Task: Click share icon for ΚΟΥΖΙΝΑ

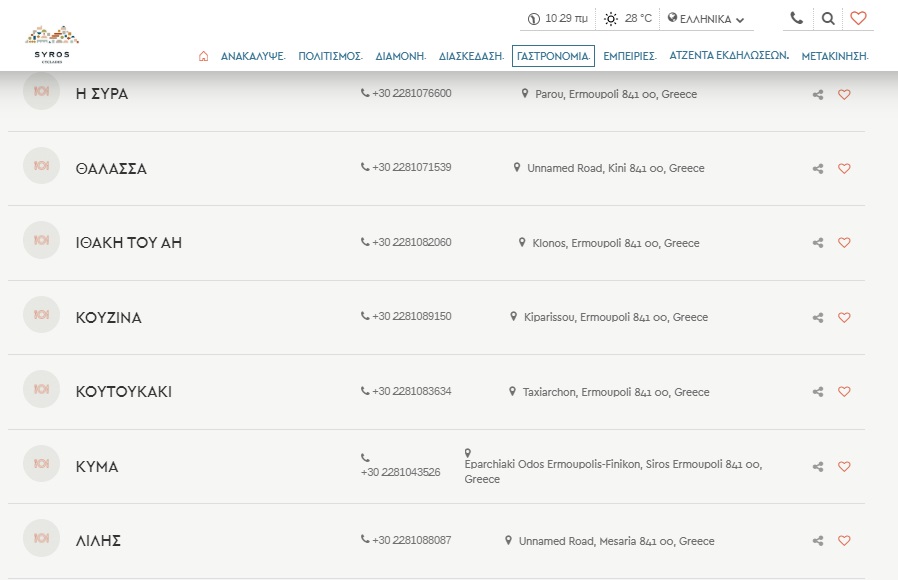Action: point(818,318)
